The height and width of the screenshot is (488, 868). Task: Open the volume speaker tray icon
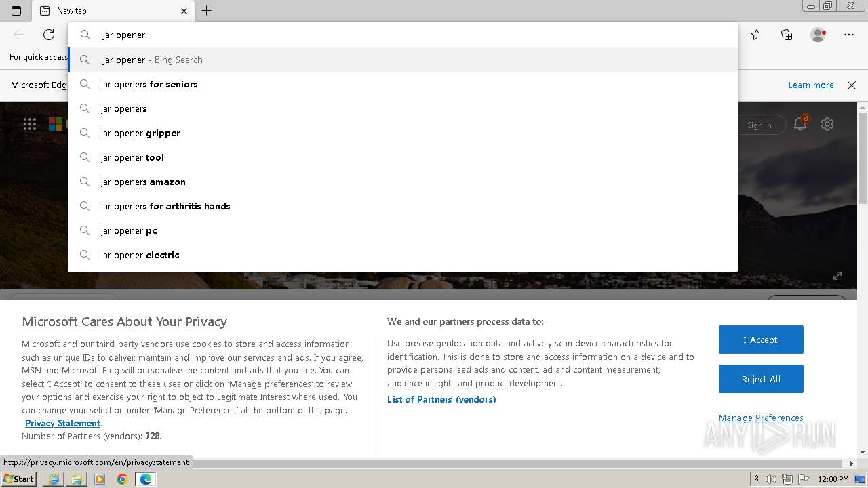[x=771, y=479]
